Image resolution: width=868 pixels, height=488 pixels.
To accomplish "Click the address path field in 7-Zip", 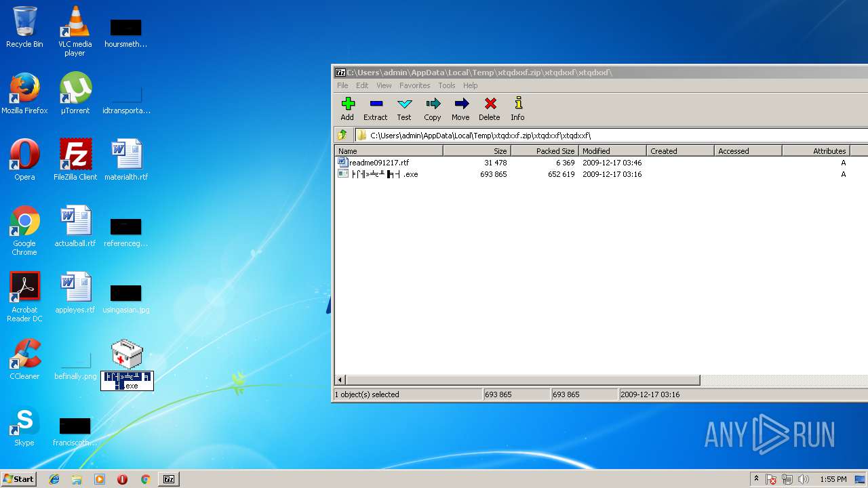I will (610, 135).
